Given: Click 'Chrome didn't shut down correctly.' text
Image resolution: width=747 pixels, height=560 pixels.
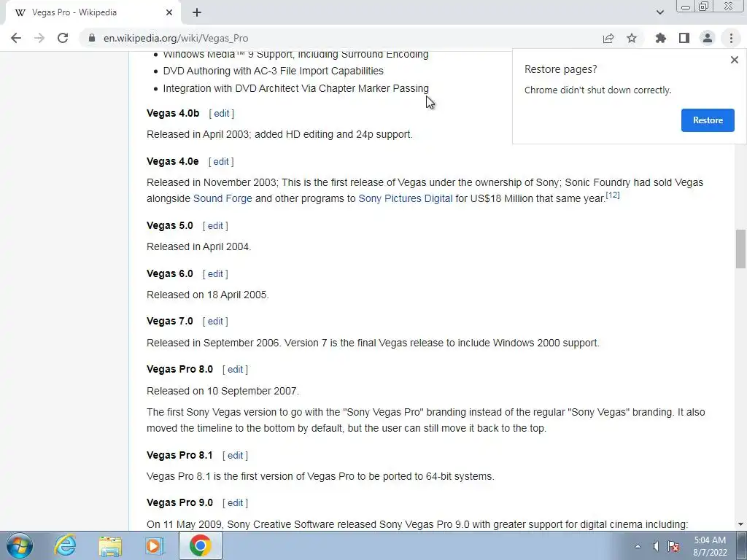Looking at the screenshot, I should point(598,90).
